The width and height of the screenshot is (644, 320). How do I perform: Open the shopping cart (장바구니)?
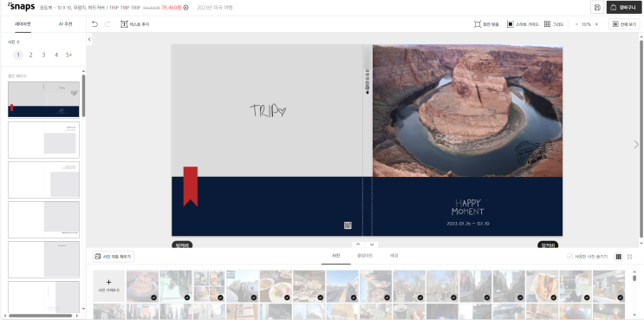[624, 8]
